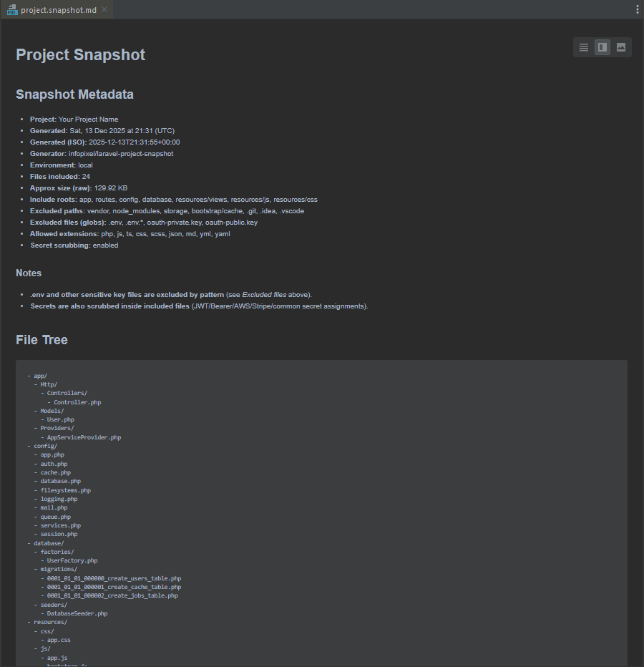The width and height of the screenshot is (644, 667).
Task: Select the create_users_table migration entry
Action: coord(113,578)
